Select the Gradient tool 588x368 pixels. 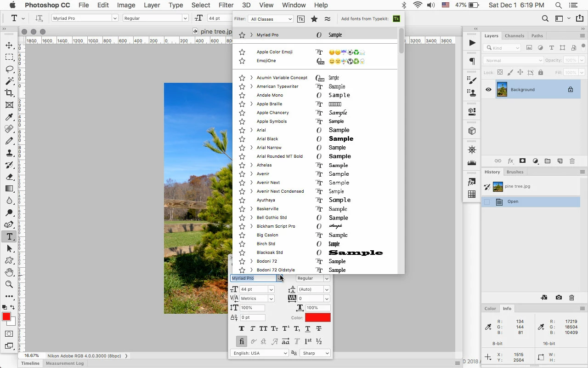9,189
